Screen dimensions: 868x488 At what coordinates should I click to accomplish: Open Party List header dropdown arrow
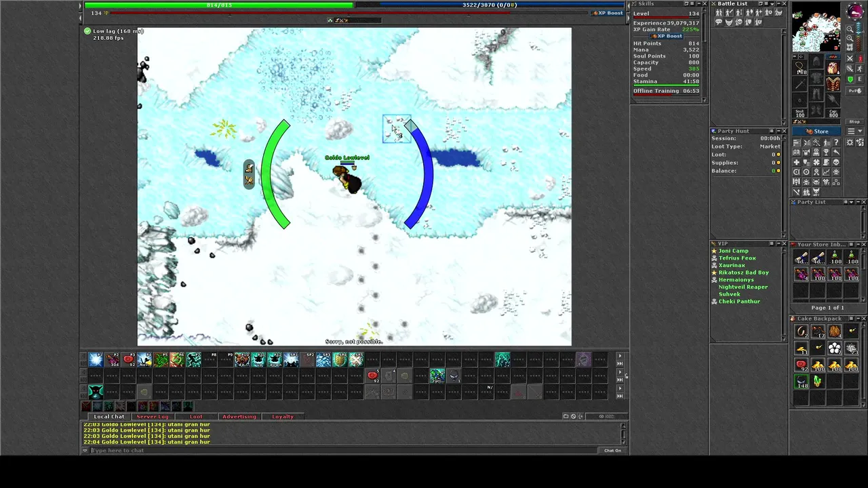point(852,202)
